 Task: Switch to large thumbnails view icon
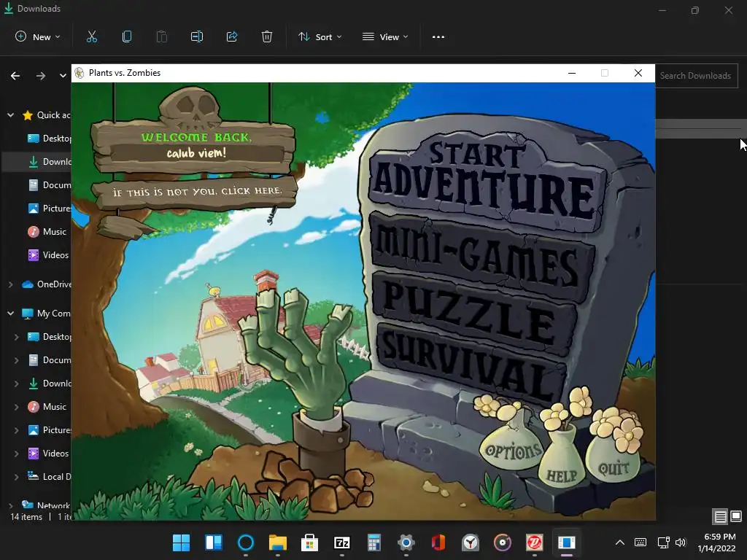point(736,516)
